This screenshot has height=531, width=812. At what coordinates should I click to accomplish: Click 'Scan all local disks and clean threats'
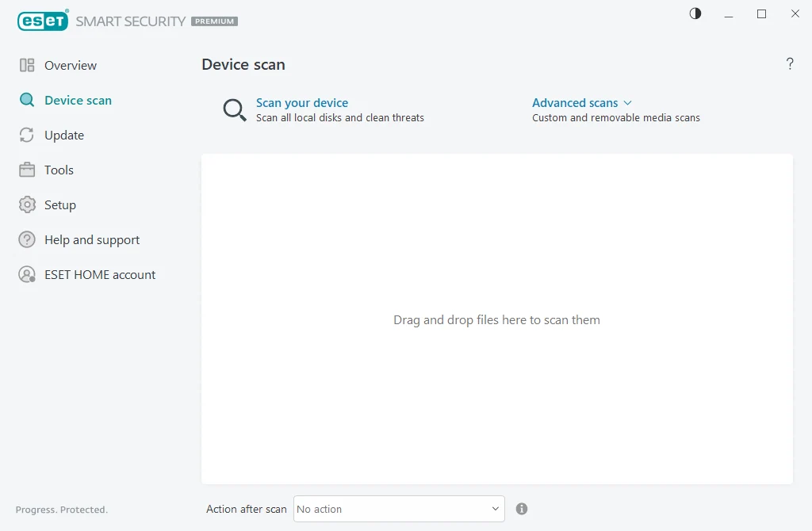pyautogui.click(x=339, y=117)
